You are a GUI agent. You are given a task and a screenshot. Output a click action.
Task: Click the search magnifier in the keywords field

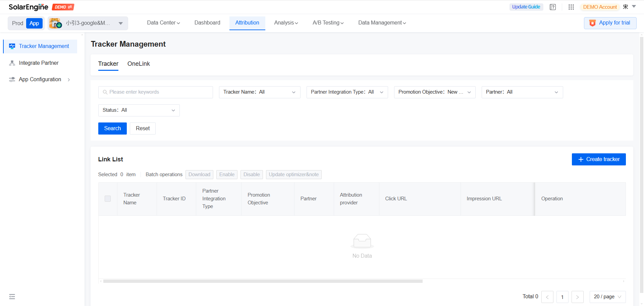click(x=105, y=92)
